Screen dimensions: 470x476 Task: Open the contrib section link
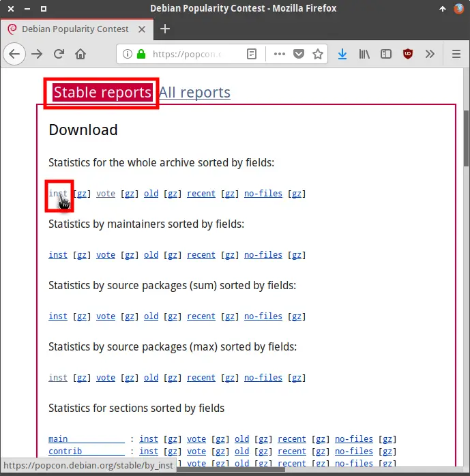[87, 451]
